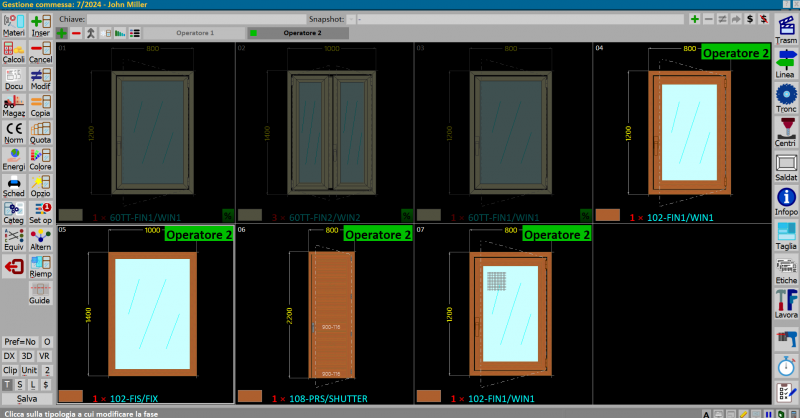Click the 2 button beside Unit
Image resolution: width=800 pixels, height=418 pixels.
point(46,370)
